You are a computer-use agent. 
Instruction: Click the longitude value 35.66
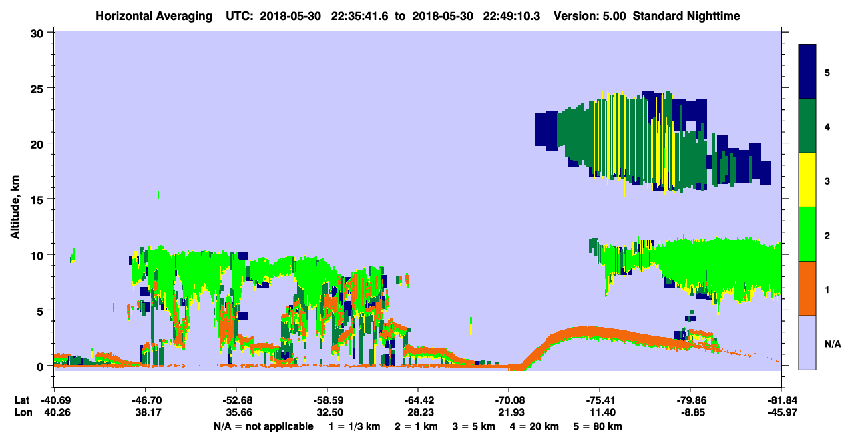pos(236,412)
